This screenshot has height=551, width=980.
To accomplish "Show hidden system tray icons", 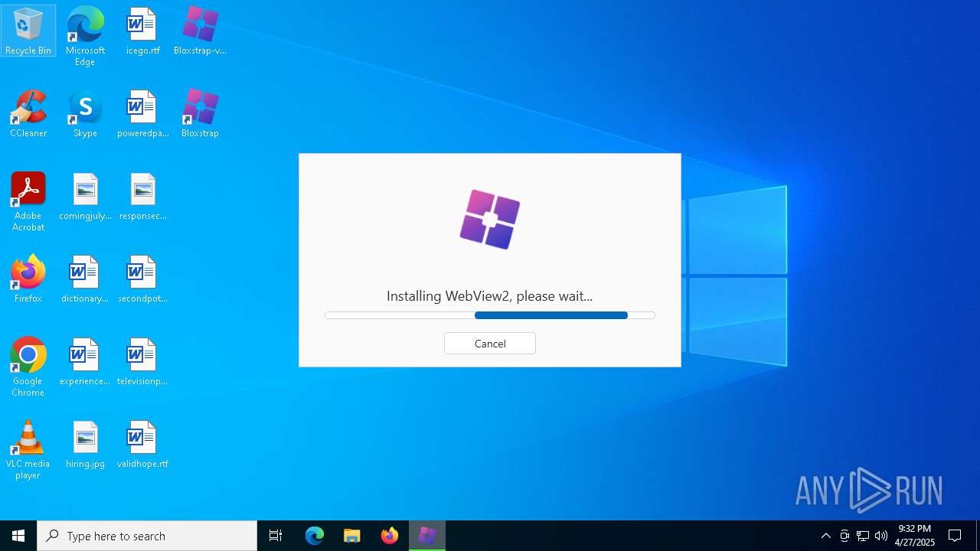I will [x=826, y=536].
